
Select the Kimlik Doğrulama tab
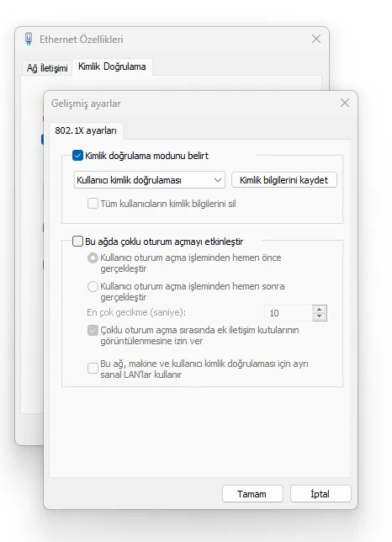click(112, 66)
